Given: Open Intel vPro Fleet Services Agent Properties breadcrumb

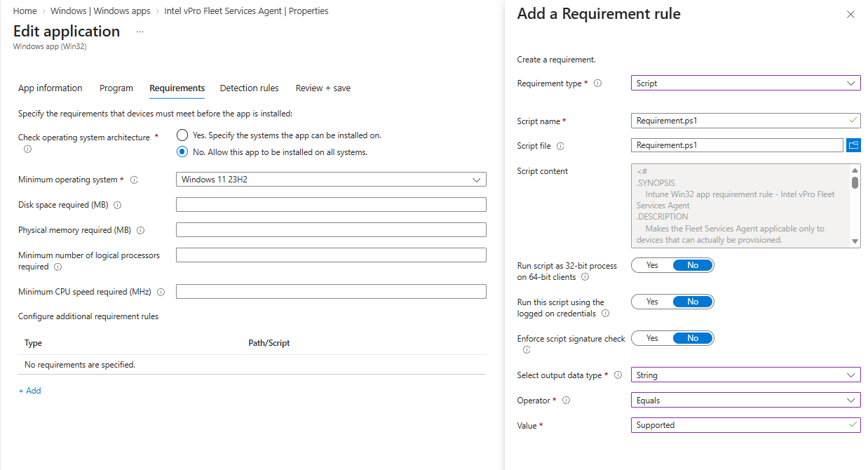Looking at the screenshot, I should (246, 11).
